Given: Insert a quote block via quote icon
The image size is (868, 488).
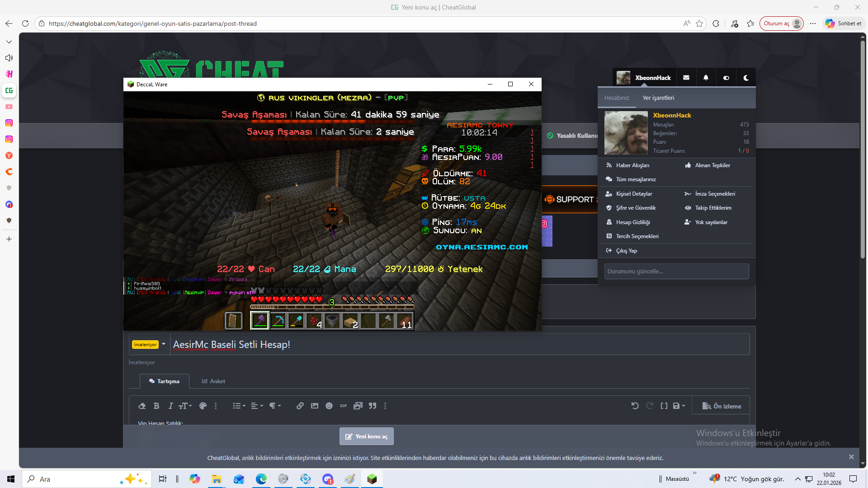Looking at the screenshot, I should click(x=373, y=406).
